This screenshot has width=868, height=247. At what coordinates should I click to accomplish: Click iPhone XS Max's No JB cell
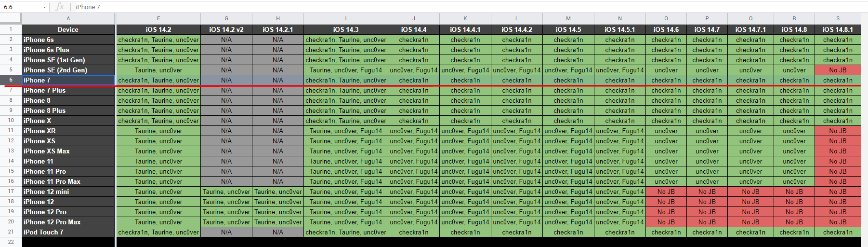(x=838, y=151)
